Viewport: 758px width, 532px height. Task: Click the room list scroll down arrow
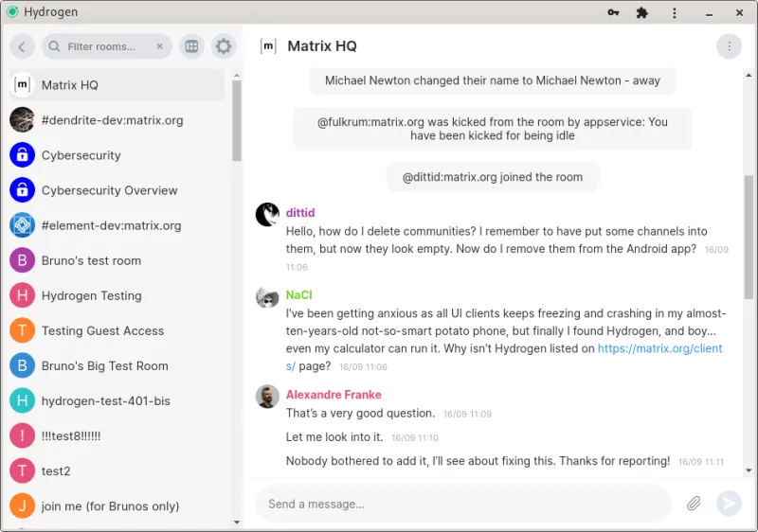click(237, 522)
